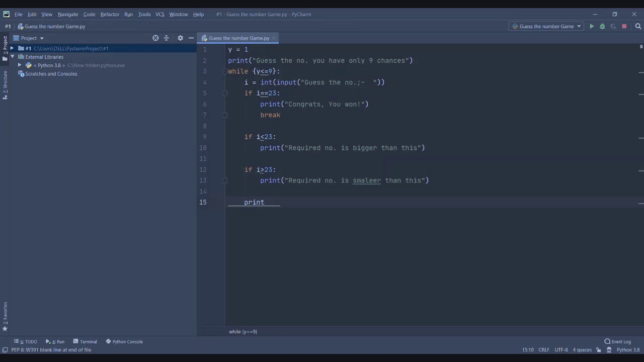Click the while (y<=9) editor breadcrumb
Screen dimensions: 644x362
coord(243,331)
